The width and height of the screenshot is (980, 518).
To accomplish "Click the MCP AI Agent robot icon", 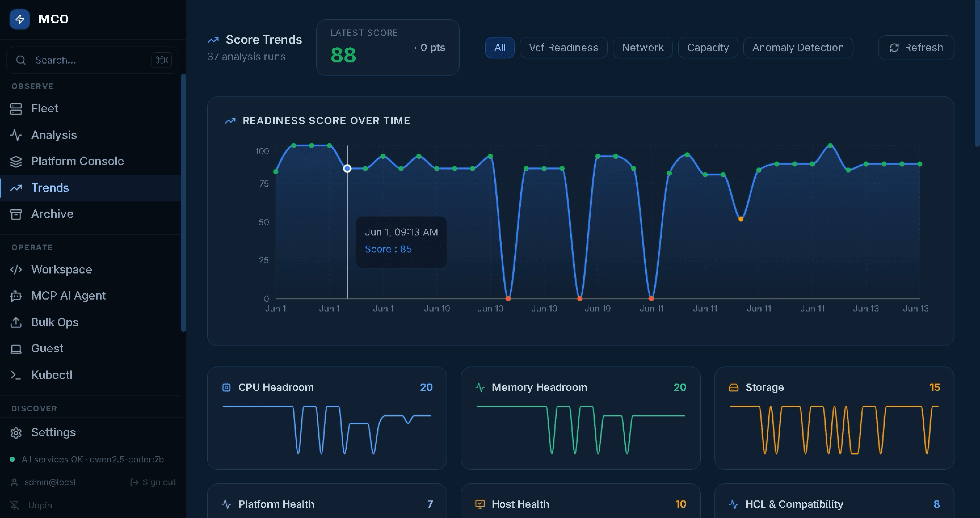I will (x=16, y=296).
